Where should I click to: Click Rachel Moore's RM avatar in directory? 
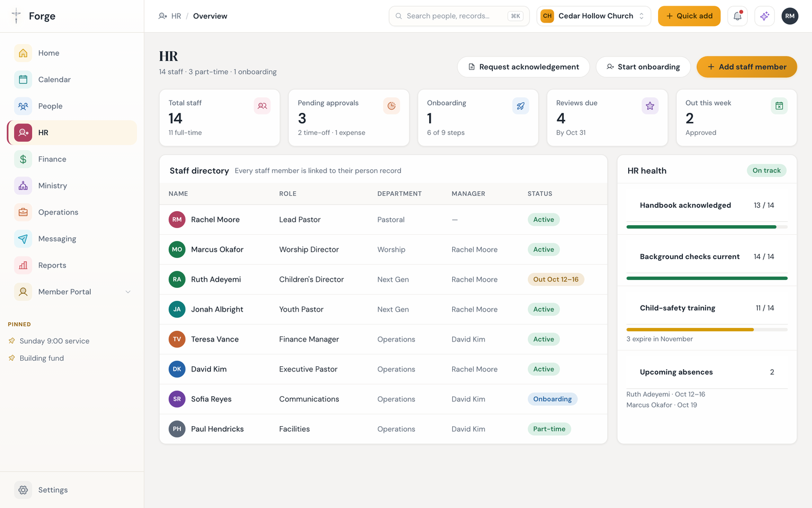pos(177,220)
